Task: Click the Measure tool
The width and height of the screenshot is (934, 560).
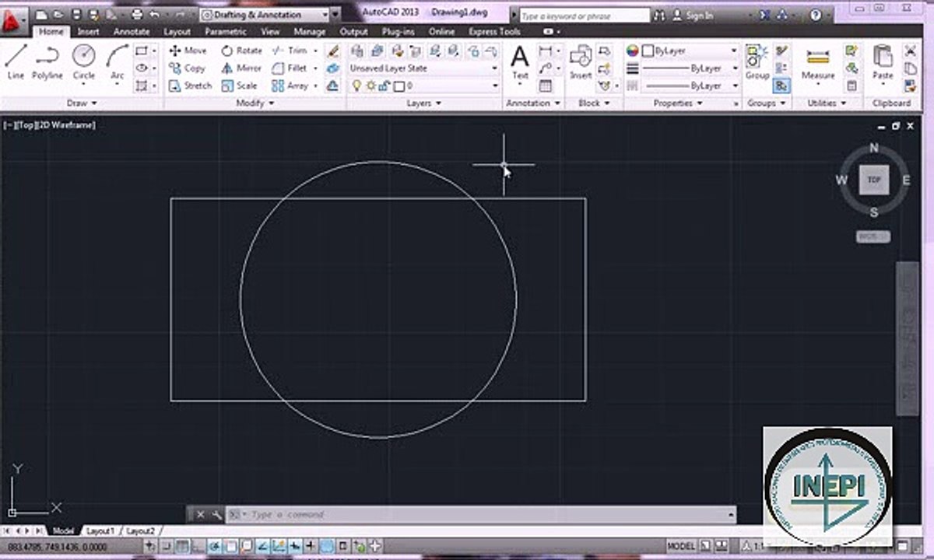Action: (x=818, y=62)
